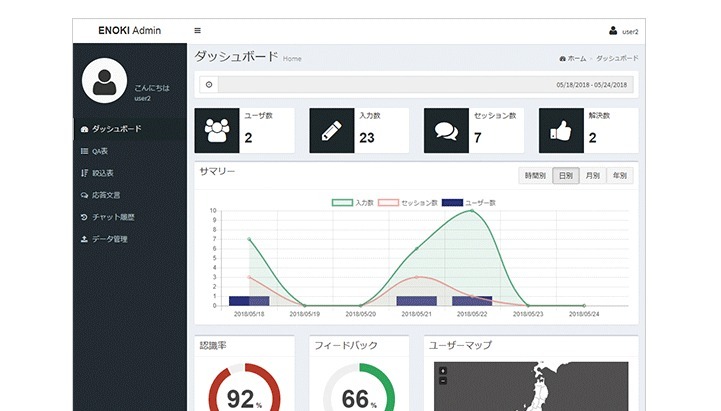Image resolution: width=721 pixels, height=411 pixels.
Task: Toggle the セッション数 legend swatch
Action: [388, 203]
